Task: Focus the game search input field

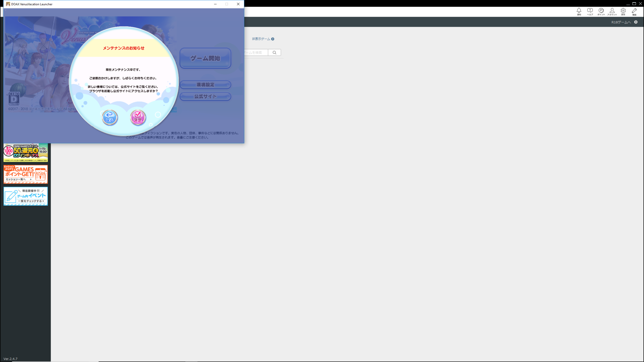Action: (256, 53)
